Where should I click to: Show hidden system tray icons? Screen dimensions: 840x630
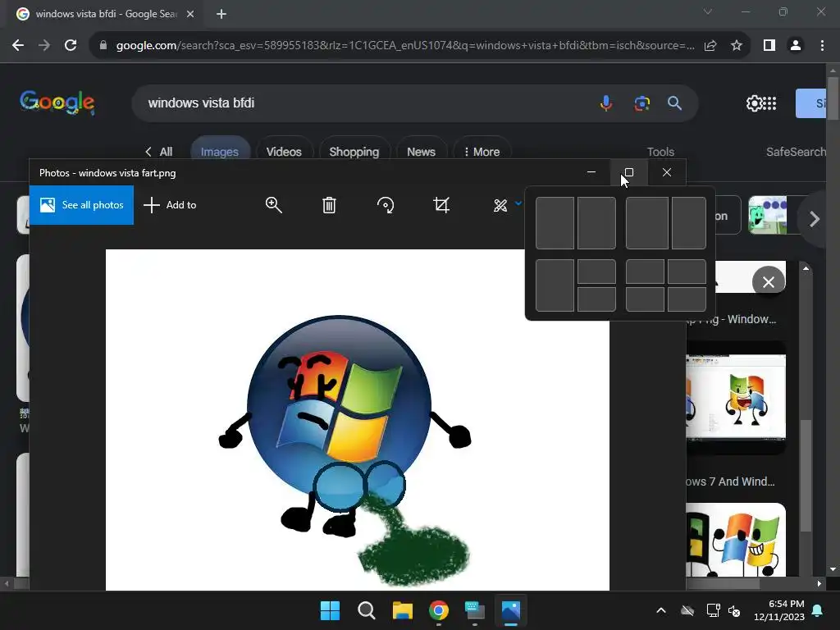(x=661, y=610)
